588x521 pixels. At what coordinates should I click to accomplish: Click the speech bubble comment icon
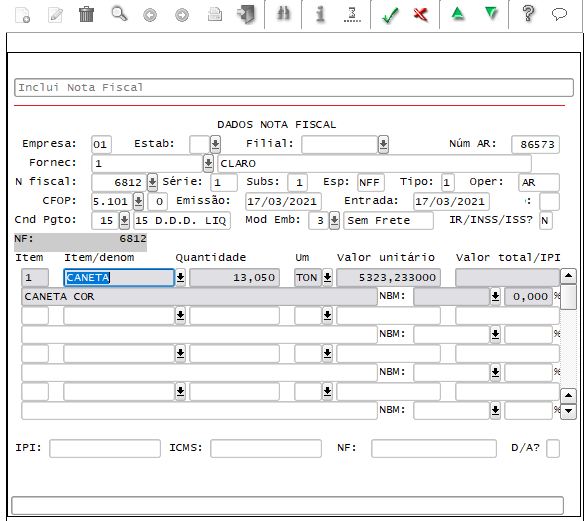pos(559,14)
